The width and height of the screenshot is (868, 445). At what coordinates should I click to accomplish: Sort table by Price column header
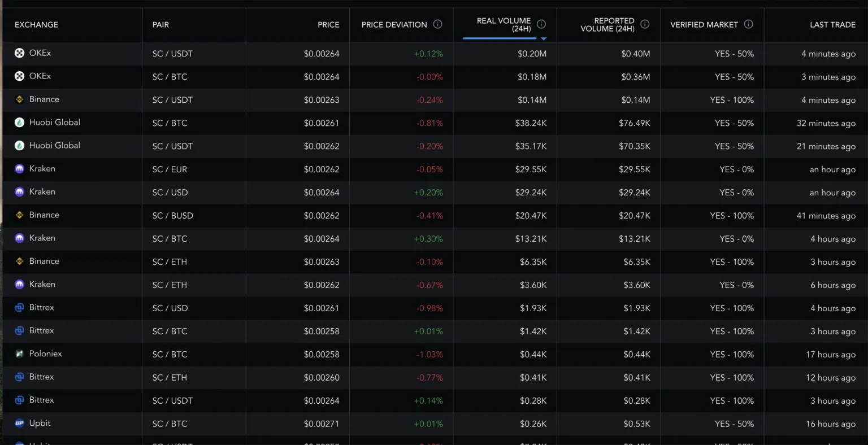pyautogui.click(x=328, y=25)
